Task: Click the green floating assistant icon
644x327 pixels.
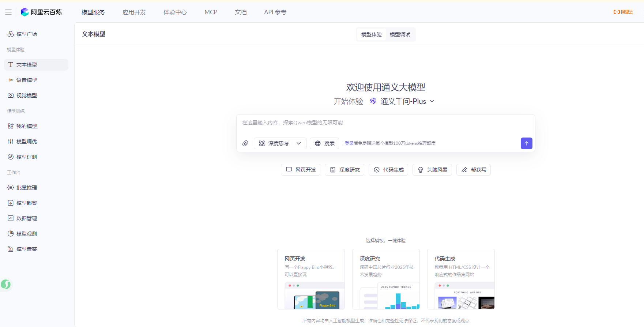Action: 6,284
